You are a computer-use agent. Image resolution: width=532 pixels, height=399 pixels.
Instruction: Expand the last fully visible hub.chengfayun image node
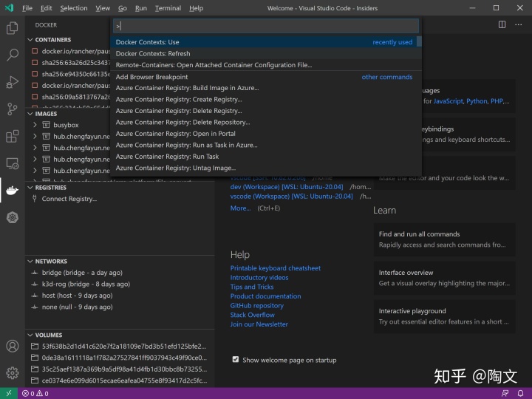(x=35, y=171)
